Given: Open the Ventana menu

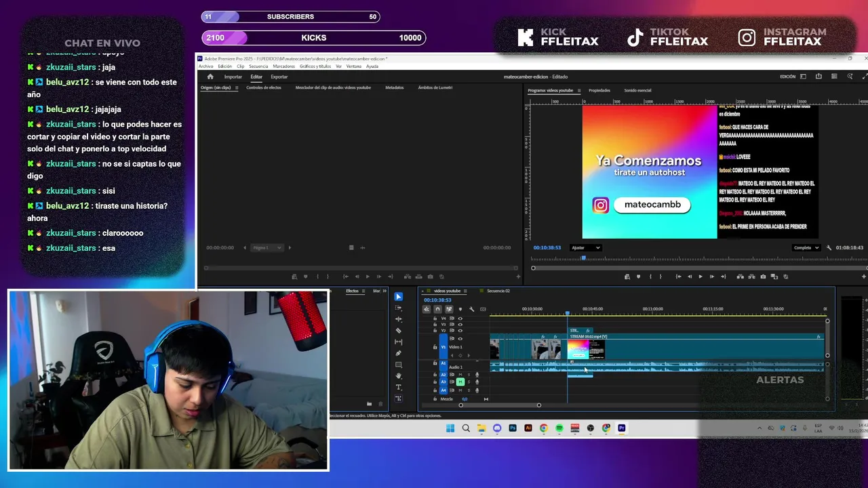Looking at the screenshot, I should pos(354,66).
